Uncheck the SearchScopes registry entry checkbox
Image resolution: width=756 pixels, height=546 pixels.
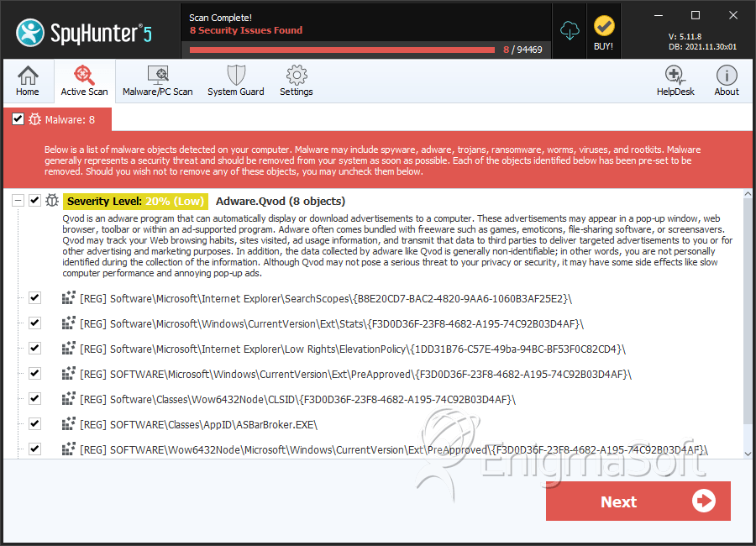34,298
